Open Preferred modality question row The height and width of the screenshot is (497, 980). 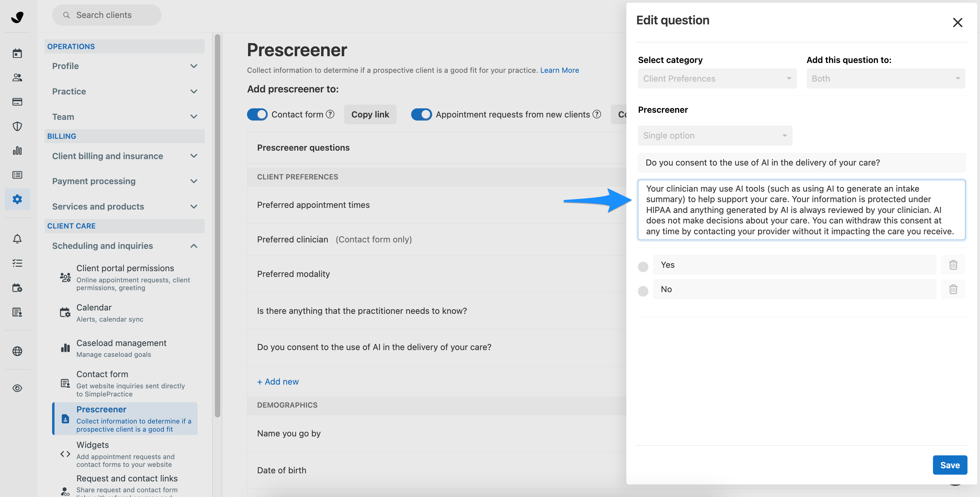click(436, 274)
